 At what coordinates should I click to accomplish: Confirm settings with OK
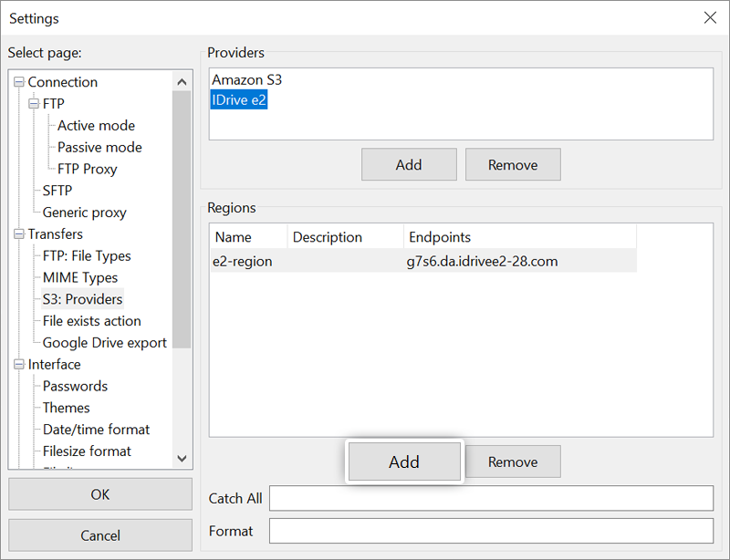click(x=100, y=494)
